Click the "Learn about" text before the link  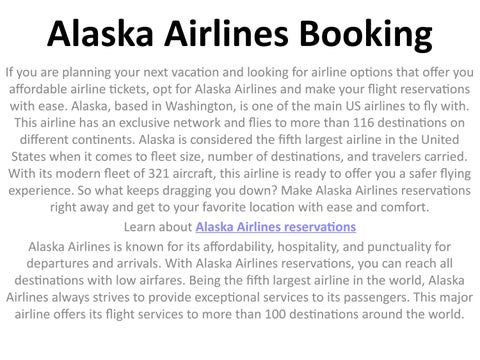pos(158,227)
